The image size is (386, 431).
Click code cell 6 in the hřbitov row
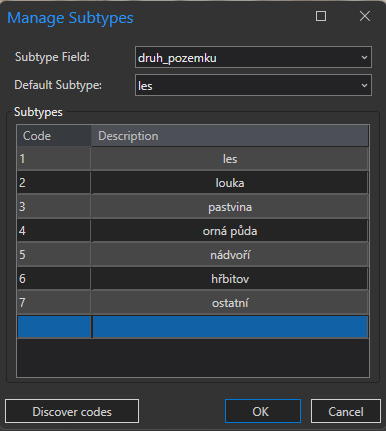click(54, 279)
